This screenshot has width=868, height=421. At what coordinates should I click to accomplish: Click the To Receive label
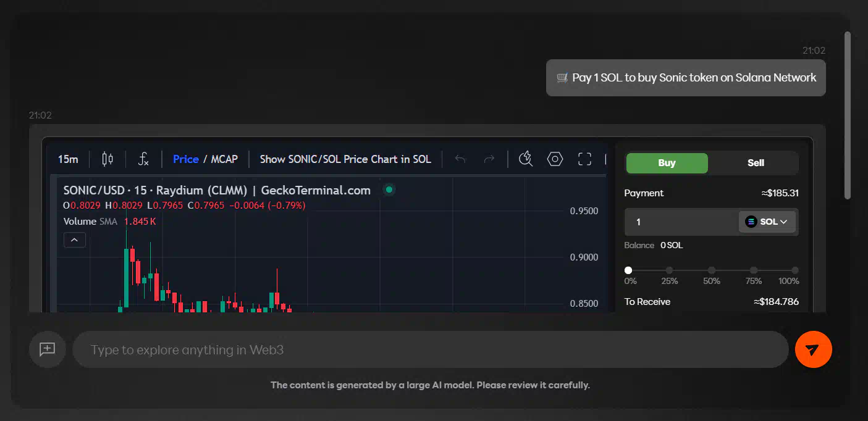[647, 302]
